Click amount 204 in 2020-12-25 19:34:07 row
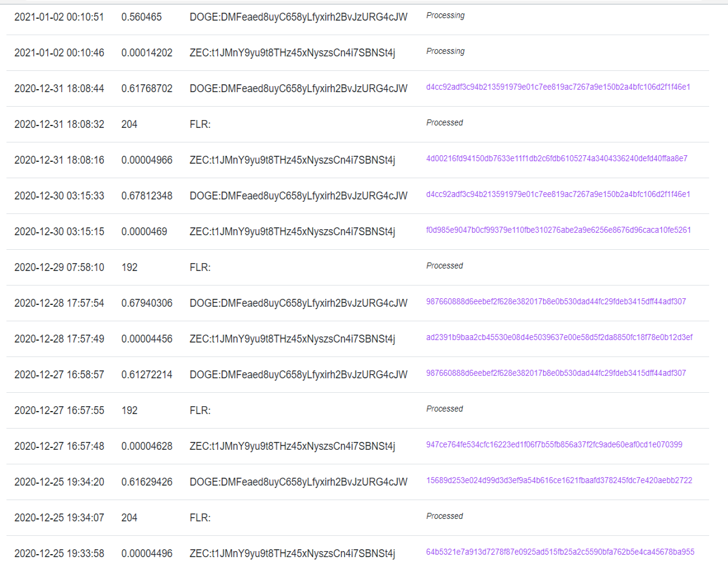The width and height of the screenshot is (728, 565). [129, 518]
